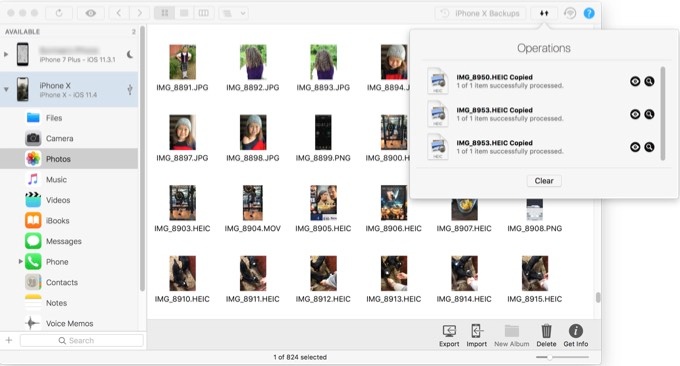Reveal last IMG_8953.HEIC operation in Finder

pyautogui.click(x=649, y=147)
